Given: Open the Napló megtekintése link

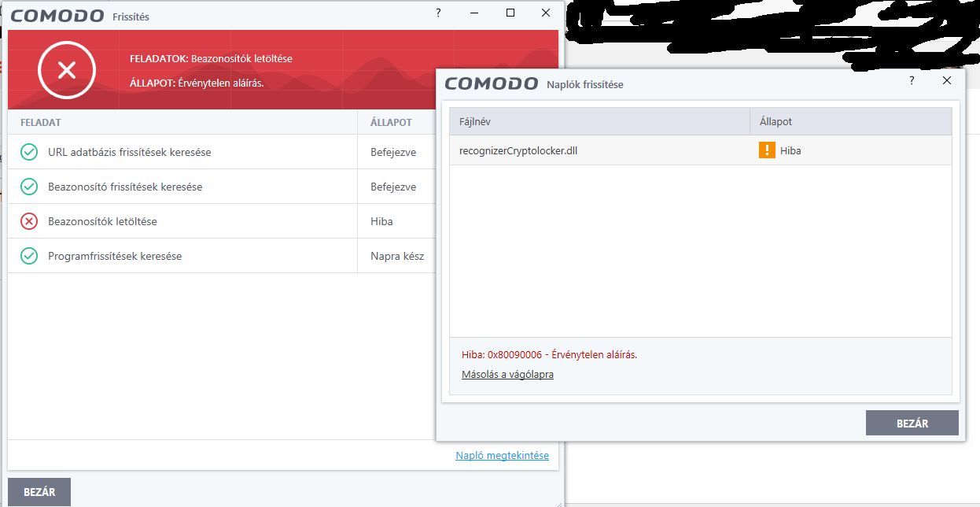Looking at the screenshot, I should click(x=502, y=456).
